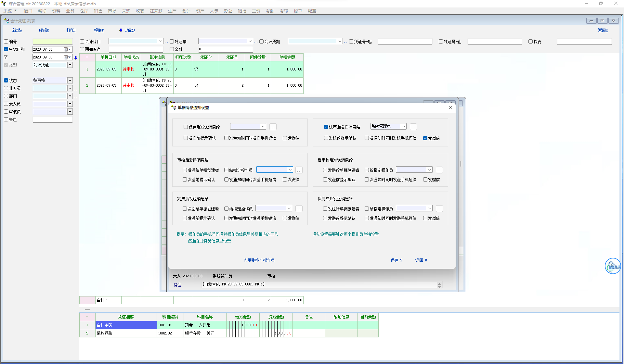Click the ellipsis button in 审核后发送消息给 section
Screen dimensions: 624x364
pyautogui.click(x=299, y=170)
